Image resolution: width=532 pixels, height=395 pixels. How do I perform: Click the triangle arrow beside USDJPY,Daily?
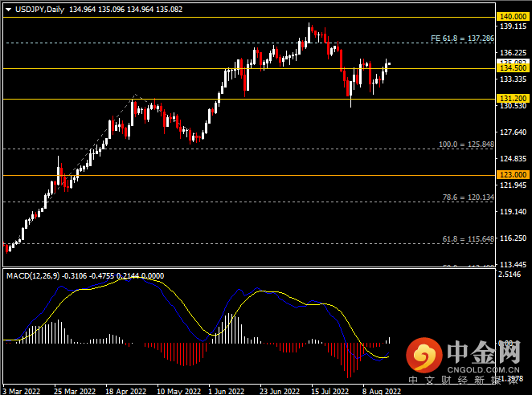coord(8,10)
